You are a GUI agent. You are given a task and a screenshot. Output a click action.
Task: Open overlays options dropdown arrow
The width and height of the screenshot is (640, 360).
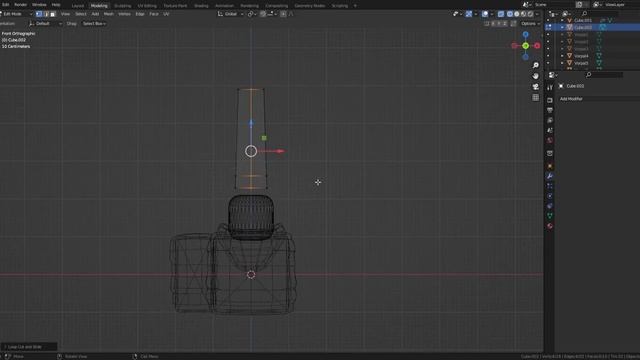pyautogui.click(x=491, y=14)
